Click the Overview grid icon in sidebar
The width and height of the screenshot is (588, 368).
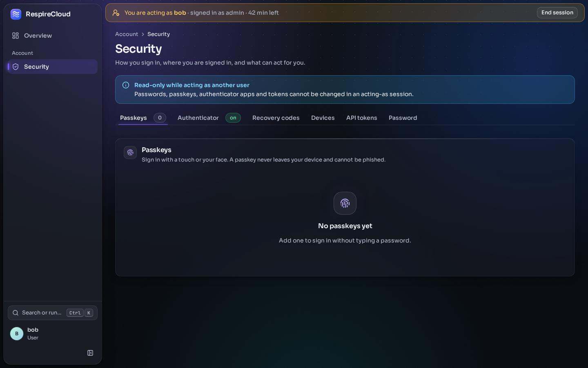click(x=16, y=36)
